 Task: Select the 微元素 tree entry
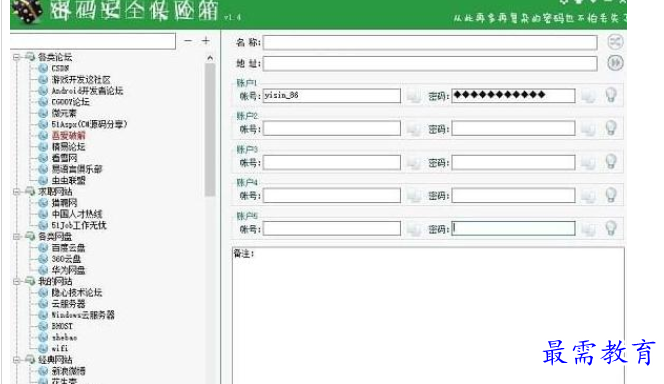click(x=64, y=113)
